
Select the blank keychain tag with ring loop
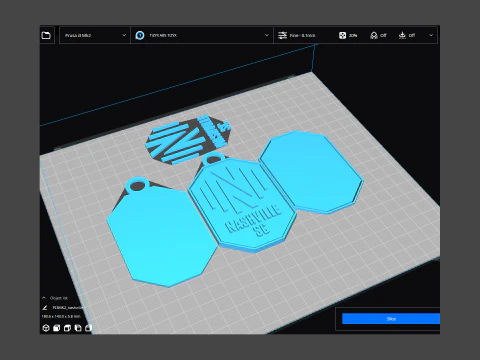(162, 233)
